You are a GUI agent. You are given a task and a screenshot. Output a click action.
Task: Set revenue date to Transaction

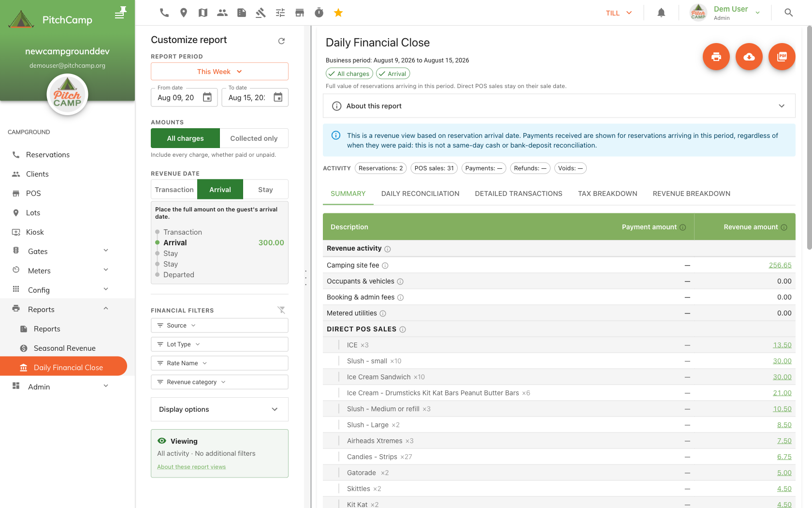pyautogui.click(x=174, y=190)
